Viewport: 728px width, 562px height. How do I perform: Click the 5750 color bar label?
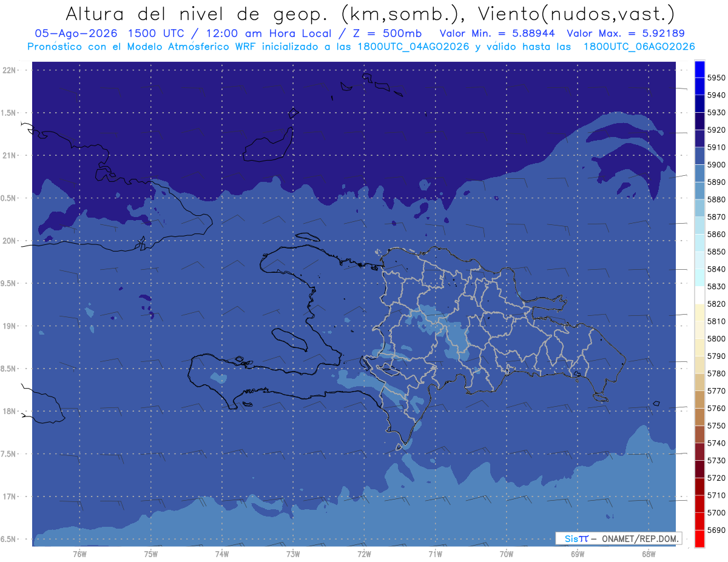[716, 426]
